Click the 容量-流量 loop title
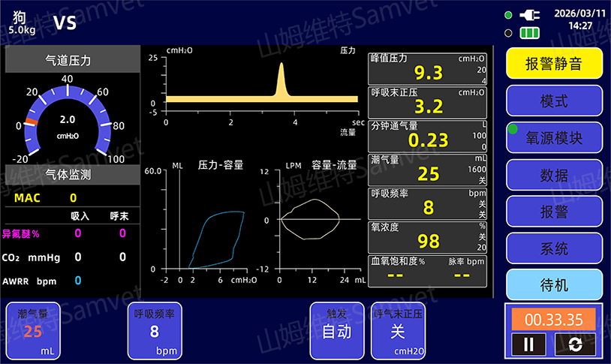Image resolution: width=611 pixels, height=364 pixels. pyautogui.click(x=334, y=165)
